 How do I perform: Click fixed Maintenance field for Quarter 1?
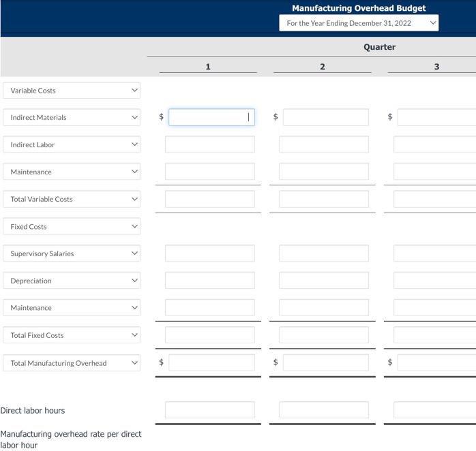coord(210,307)
